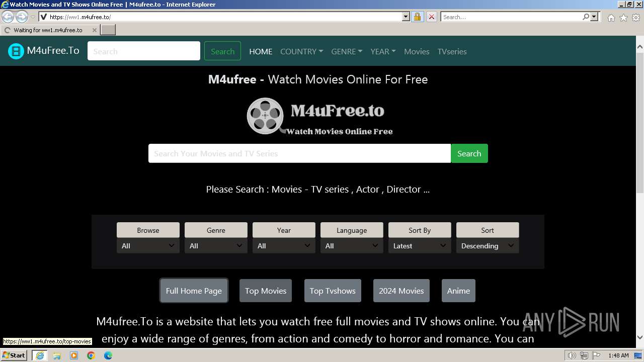
Task: Open the 2024 Movies button
Action: click(401, 291)
